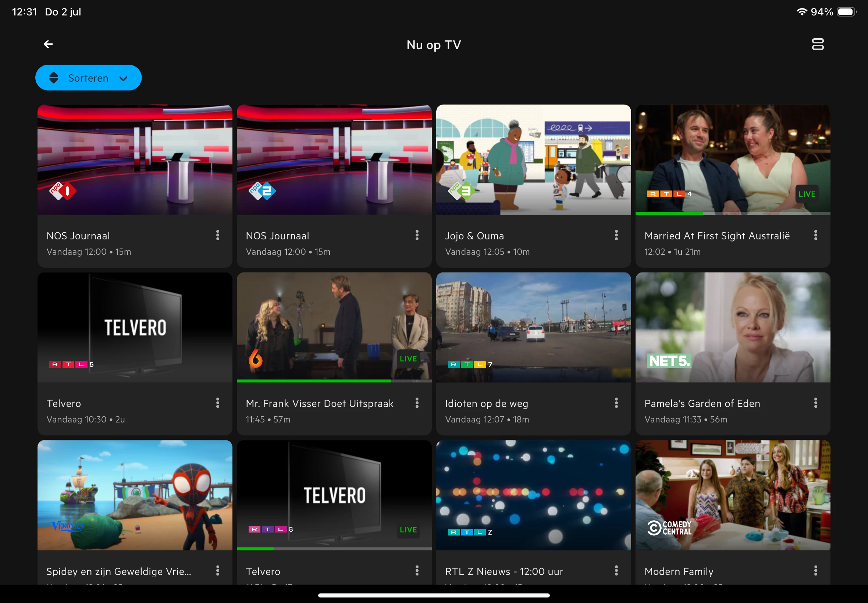Click the 'Vandaag 12:05 • 10m' time text
The width and height of the screenshot is (868, 603).
(487, 251)
